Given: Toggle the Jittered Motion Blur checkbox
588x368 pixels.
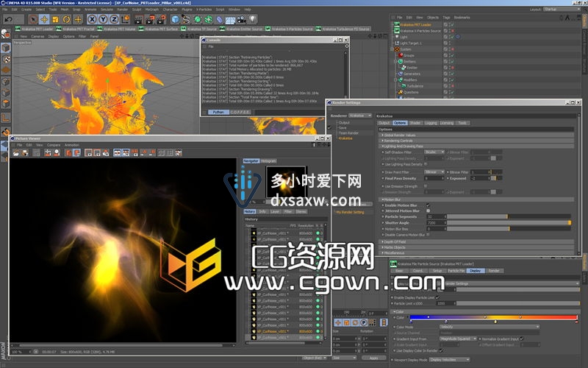Looking at the screenshot, I should 428,211.
